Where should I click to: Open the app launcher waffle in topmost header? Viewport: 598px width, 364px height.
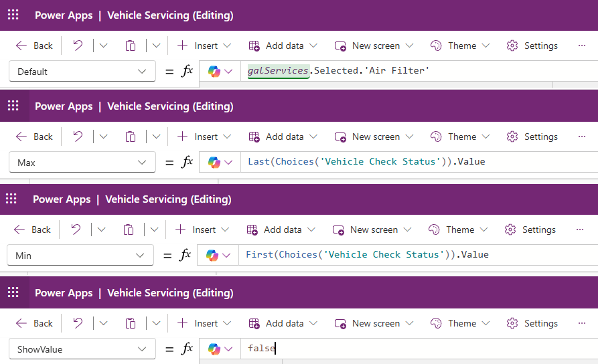(x=13, y=15)
